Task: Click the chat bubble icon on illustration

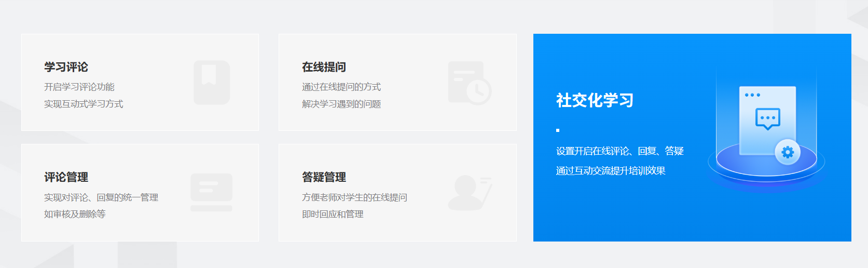Action: click(767, 118)
